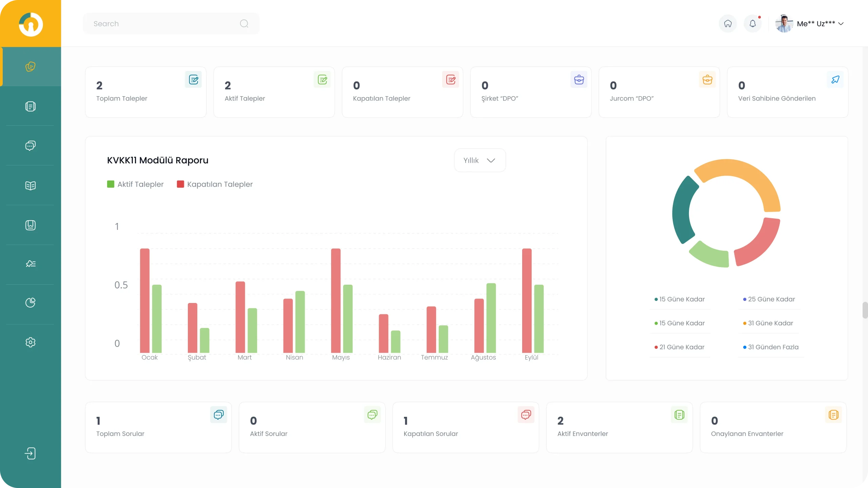Click the briefcase icon on Şirket DPO card

pyautogui.click(x=579, y=80)
